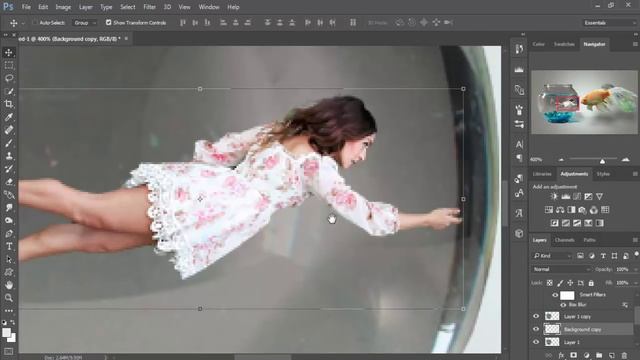Open the Adjustments panel menu
This screenshot has width=640, height=360.
[x=635, y=174]
